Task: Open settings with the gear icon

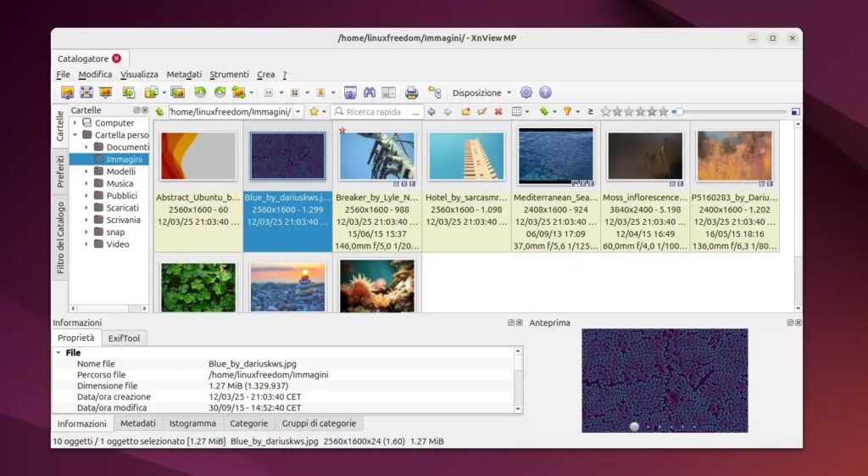Action: [x=526, y=92]
